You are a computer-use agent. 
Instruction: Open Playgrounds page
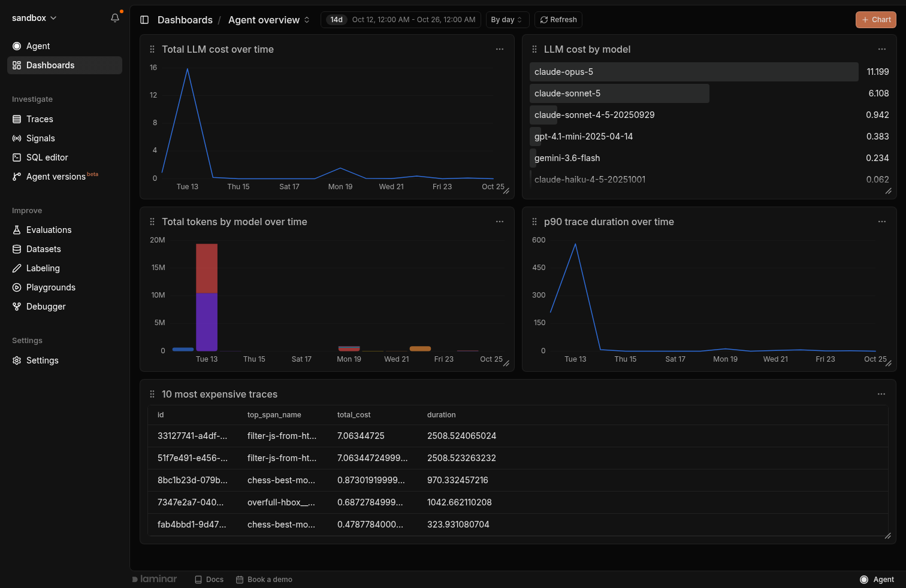point(65,287)
